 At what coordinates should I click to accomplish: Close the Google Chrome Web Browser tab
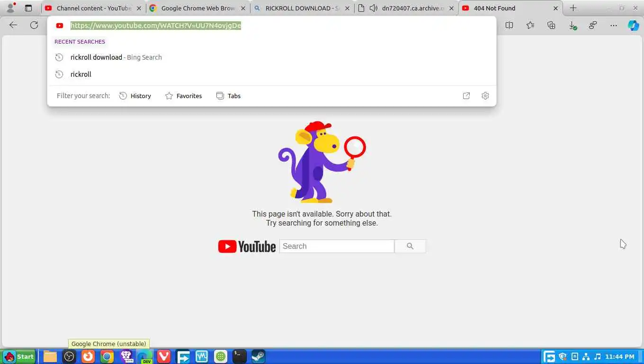(x=243, y=8)
